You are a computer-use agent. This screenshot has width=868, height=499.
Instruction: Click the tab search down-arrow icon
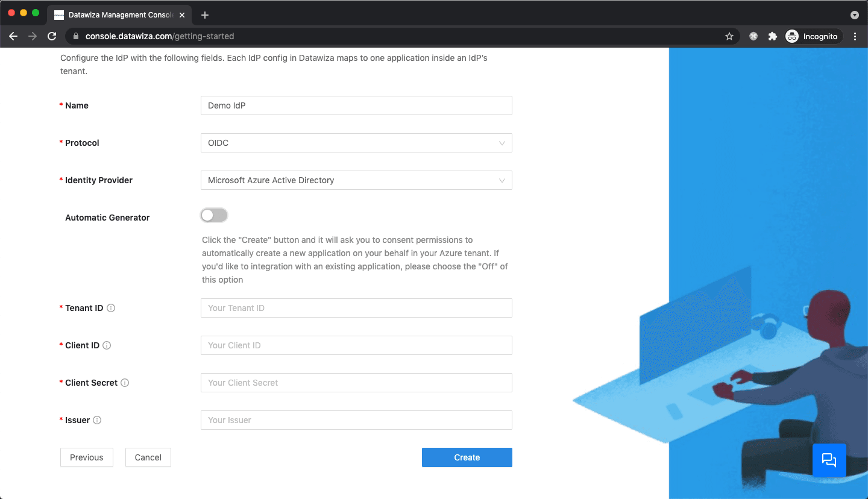pos(854,15)
